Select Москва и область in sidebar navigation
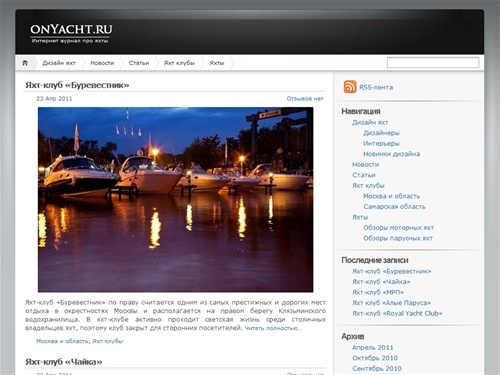The image size is (500, 375). pyautogui.click(x=391, y=196)
